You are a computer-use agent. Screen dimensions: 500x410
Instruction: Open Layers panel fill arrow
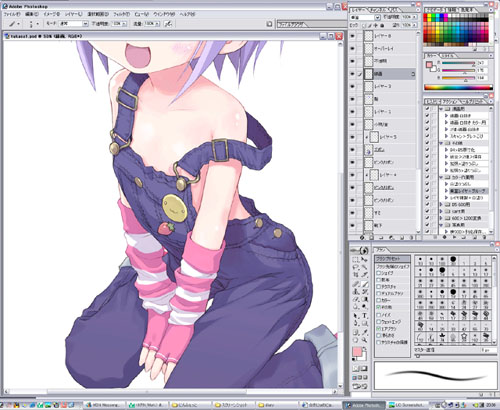(x=414, y=25)
